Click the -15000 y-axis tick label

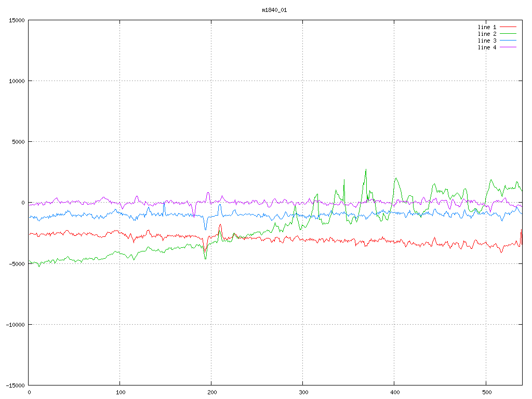click(15, 385)
